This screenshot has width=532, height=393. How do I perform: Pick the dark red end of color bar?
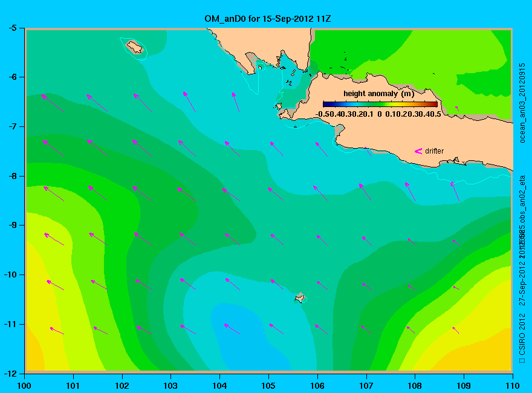(435, 104)
